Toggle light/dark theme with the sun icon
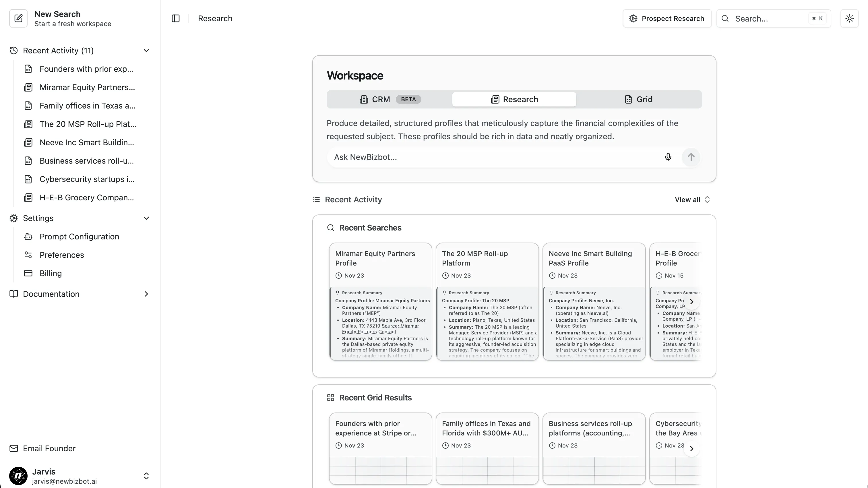Viewport: 868px width, 488px height. coord(849,18)
